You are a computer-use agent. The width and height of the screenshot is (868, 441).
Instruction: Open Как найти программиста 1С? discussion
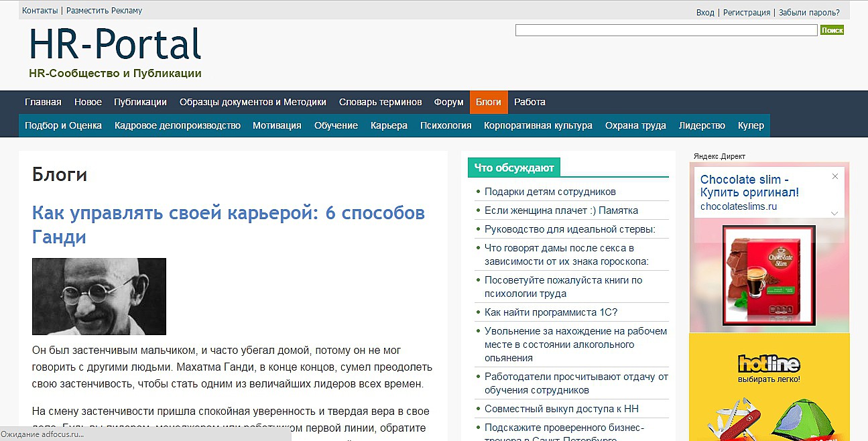click(x=551, y=312)
